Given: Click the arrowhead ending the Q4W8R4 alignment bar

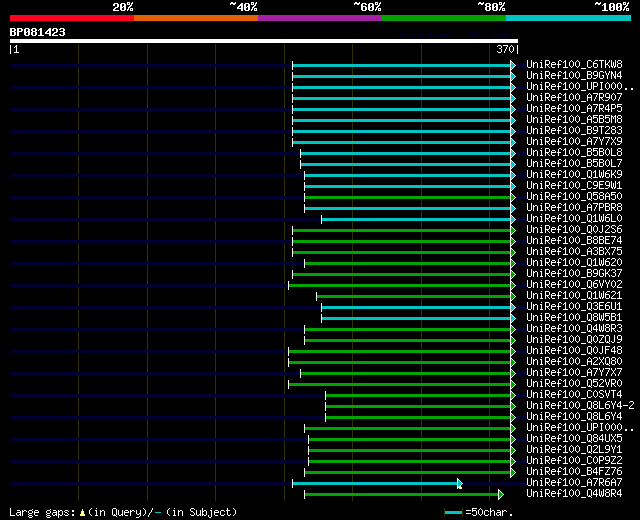Looking at the screenshot, I should pyautogui.click(x=501, y=495).
